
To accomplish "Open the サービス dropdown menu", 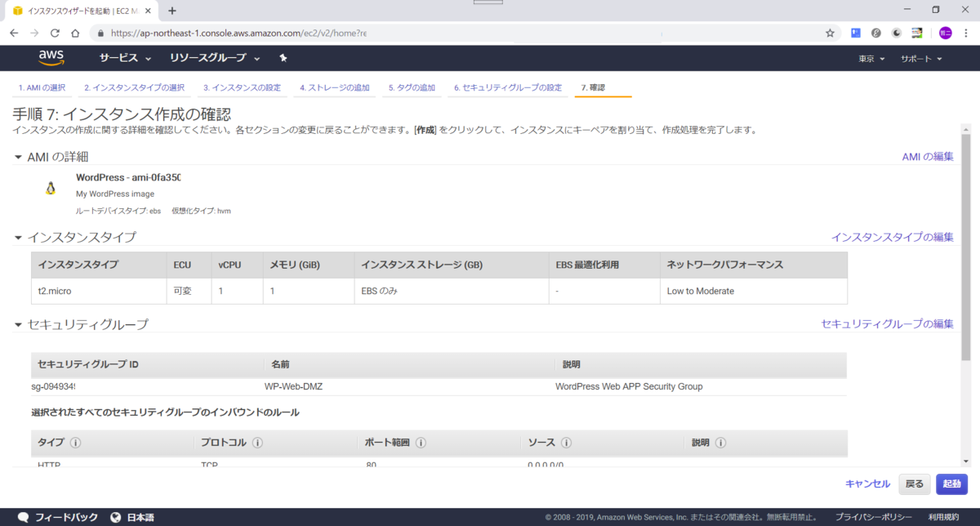I will (x=122, y=57).
